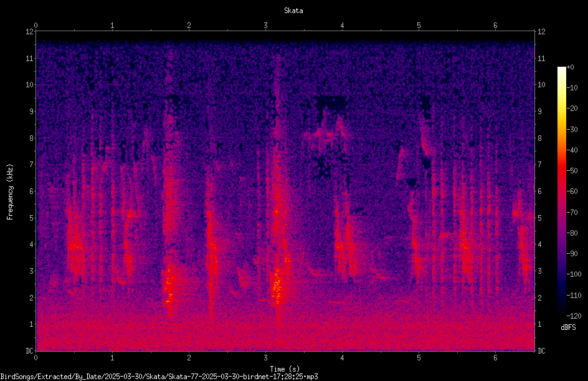Image resolution: width=588 pixels, height=381 pixels.
Task: Click the "Frequency (kHz)" axis label
Action: pyautogui.click(x=10, y=192)
